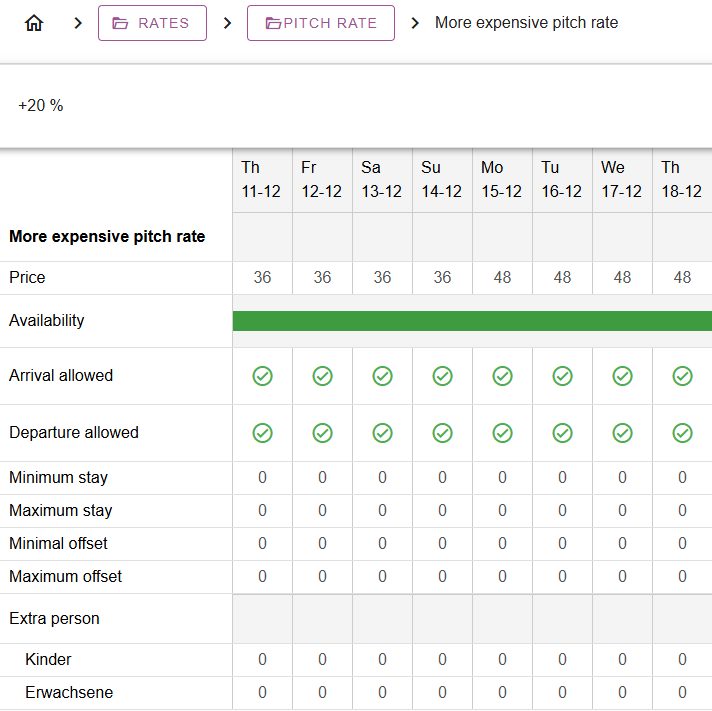Select the price 36 cell for Fr 12-12
This screenshot has width=712, height=711.
(x=322, y=278)
